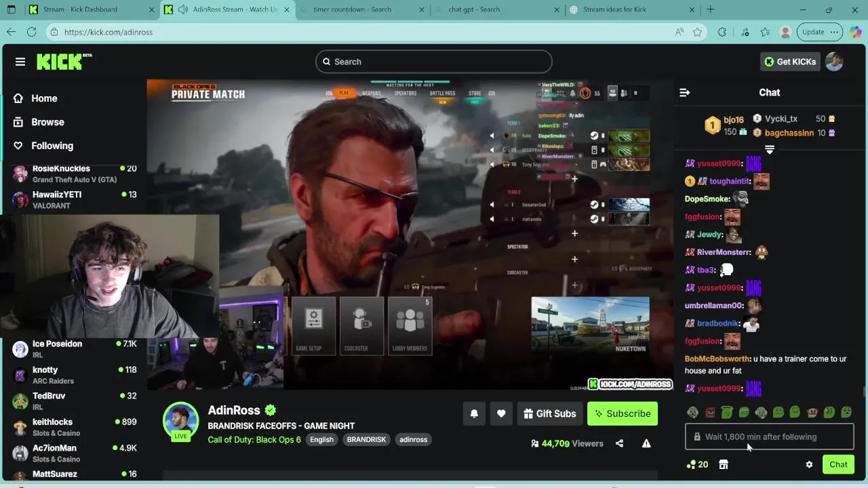The image size is (868, 488).
Task: Open knotty channel in sidebar
Action: point(75,375)
